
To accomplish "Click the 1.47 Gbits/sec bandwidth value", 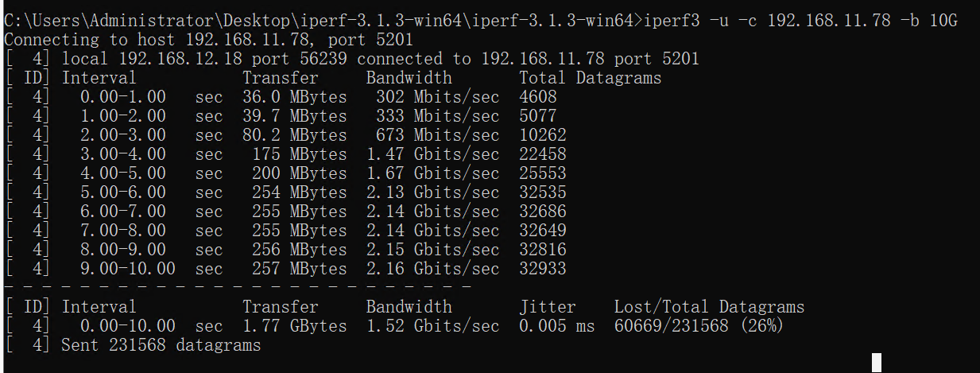I will (x=432, y=154).
